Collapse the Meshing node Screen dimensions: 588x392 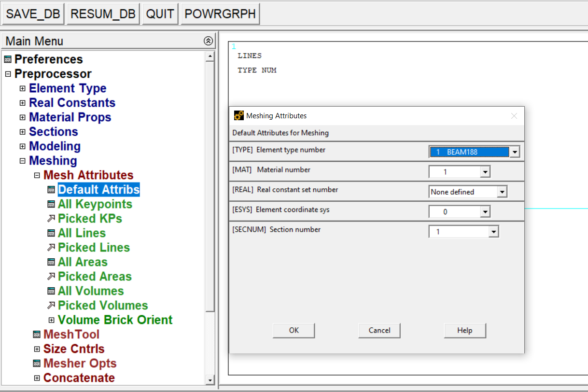(22, 161)
